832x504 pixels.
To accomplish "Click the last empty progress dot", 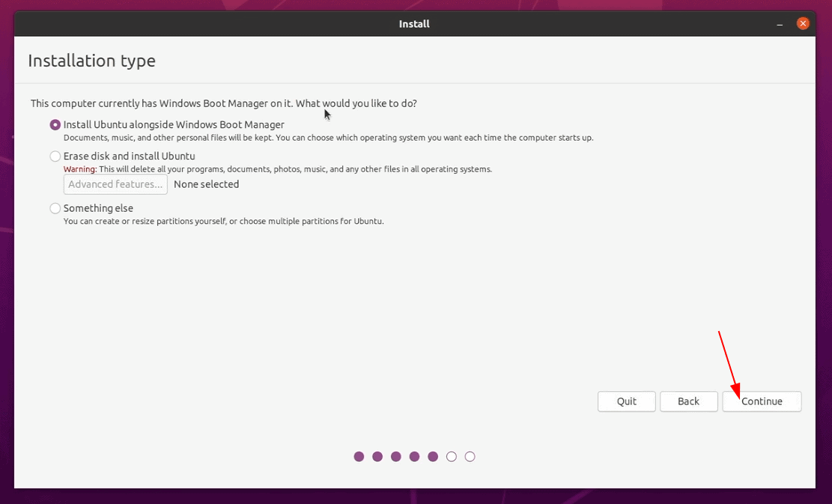I will (470, 456).
